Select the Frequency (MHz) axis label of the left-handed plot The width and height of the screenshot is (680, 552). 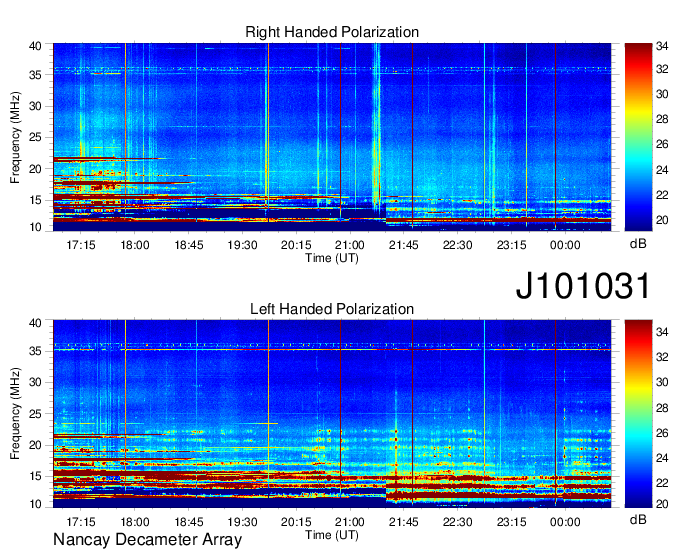point(15,414)
